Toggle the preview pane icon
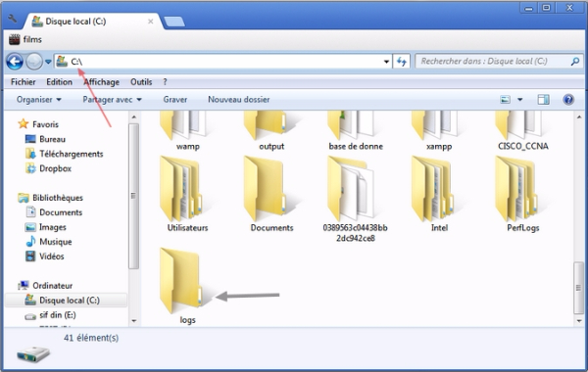This screenshot has width=588, height=372. pos(543,100)
